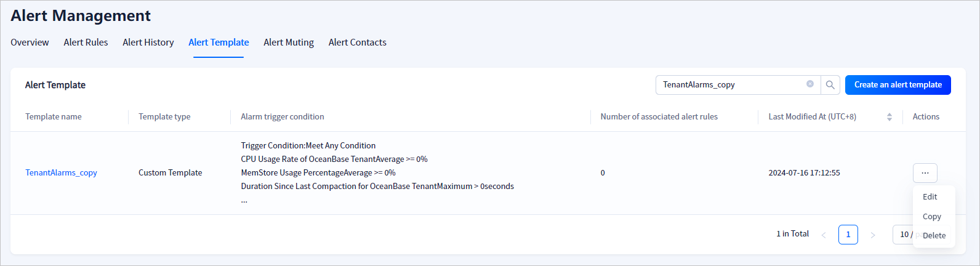Open the ellipsis actions menu

click(x=925, y=173)
